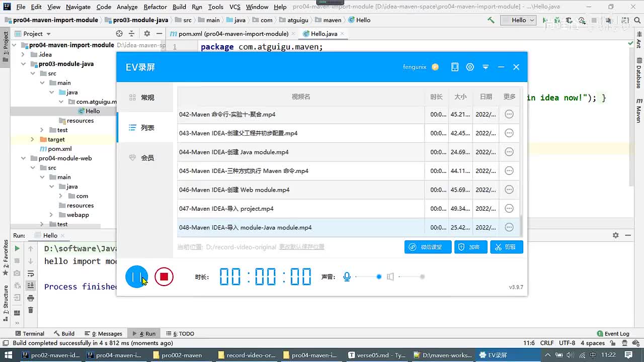Expand the com folder under pro04-module-web

pos(61,196)
